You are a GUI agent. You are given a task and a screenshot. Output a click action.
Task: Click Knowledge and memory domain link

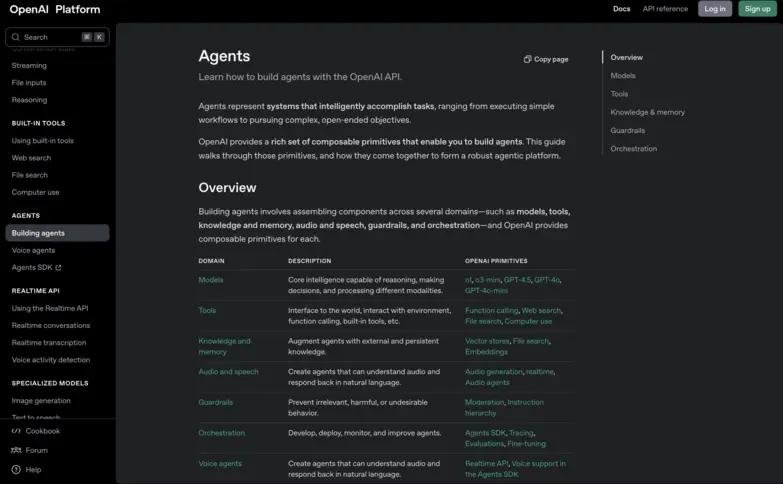[224, 346]
